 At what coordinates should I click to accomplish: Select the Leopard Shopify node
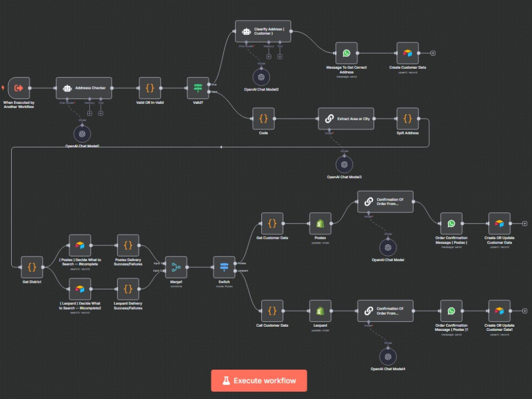[320, 311]
